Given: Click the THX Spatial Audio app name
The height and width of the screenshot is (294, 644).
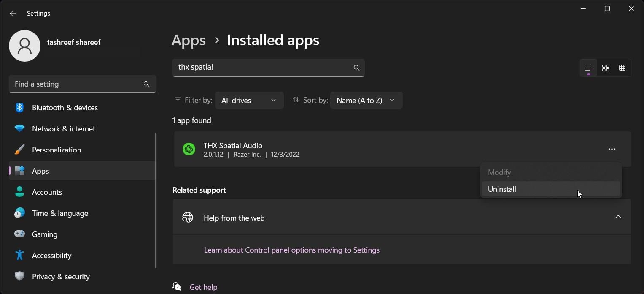Looking at the screenshot, I should (233, 145).
